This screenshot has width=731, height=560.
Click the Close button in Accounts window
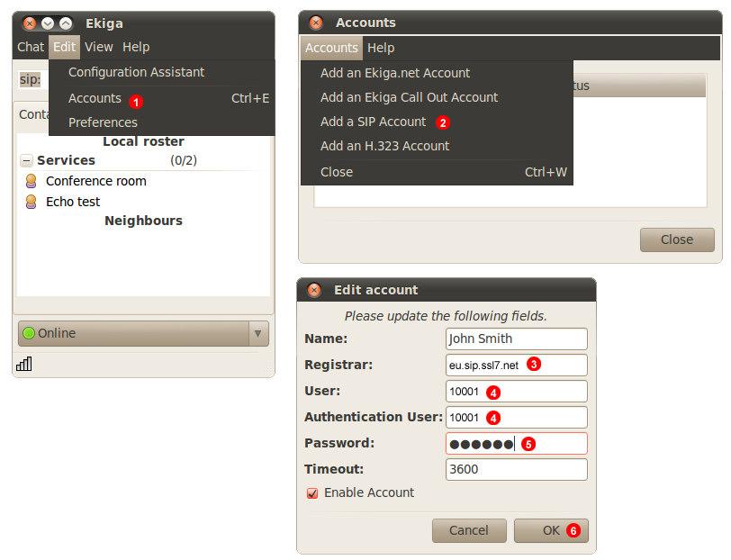click(677, 239)
